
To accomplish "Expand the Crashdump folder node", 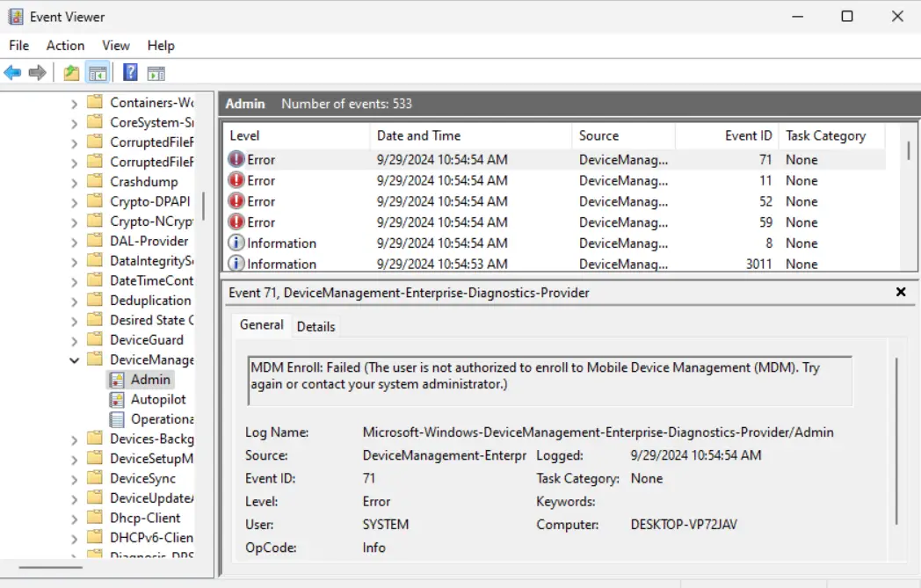I will [x=75, y=182].
